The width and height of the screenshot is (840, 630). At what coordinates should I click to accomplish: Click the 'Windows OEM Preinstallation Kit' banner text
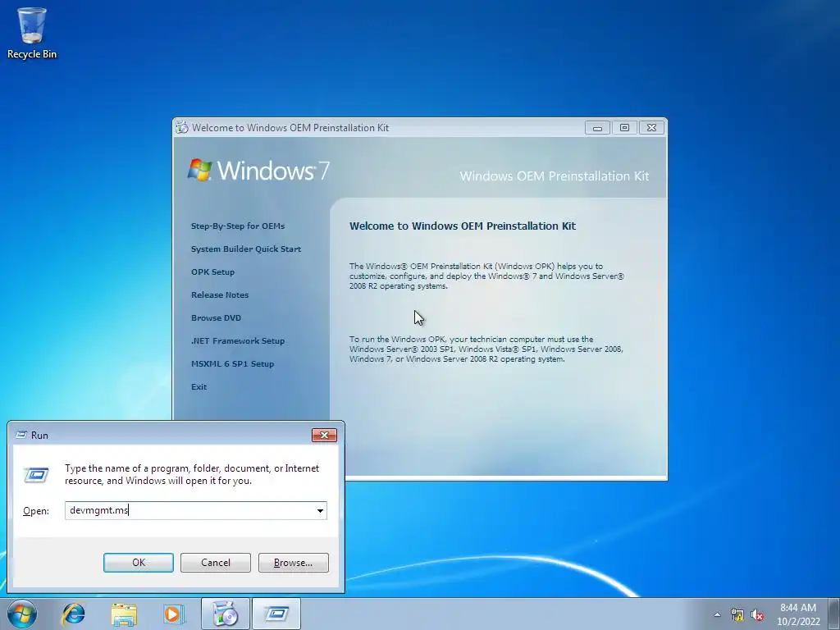point(554,176)
